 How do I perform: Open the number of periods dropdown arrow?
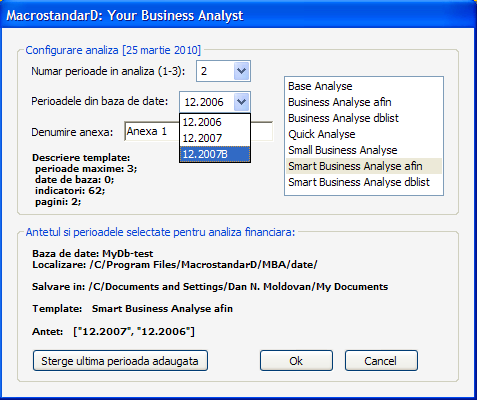pos(241,71)
